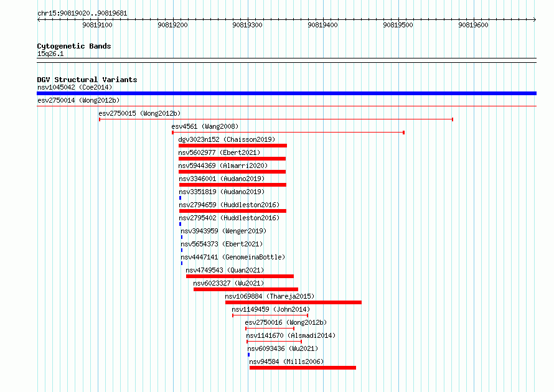Click the small blue nsv3351819 marker

coord(180,198)
